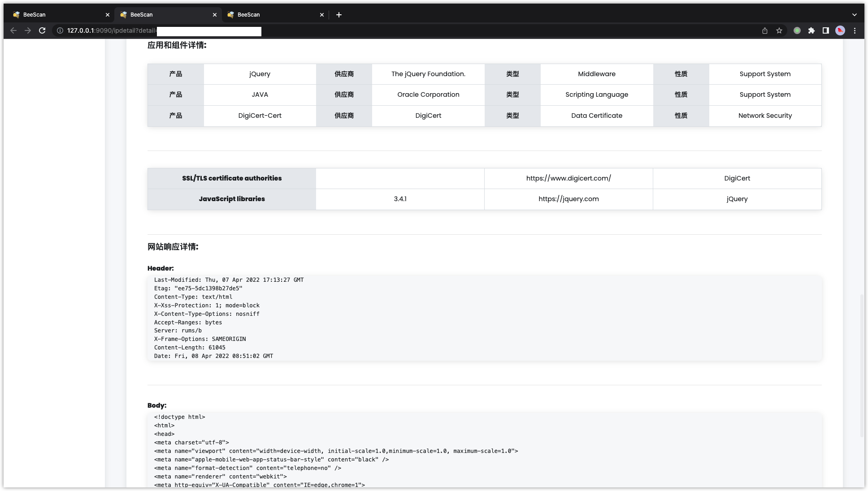
Task: Click the green circle extension icon
Action: coord(797,30)
